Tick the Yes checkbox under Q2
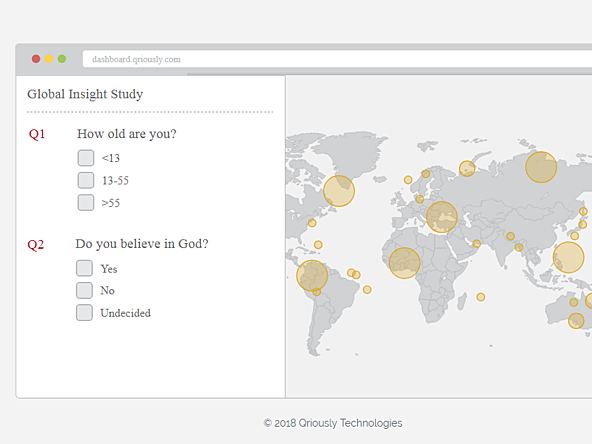The width and height of the screenshot is (592, 444). 84,268
